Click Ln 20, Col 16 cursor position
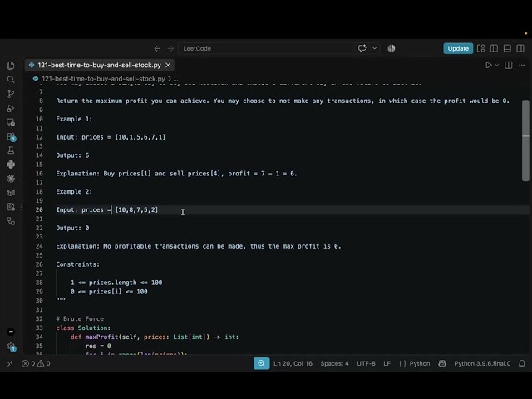Screen dimensions: 532x399 293,363
